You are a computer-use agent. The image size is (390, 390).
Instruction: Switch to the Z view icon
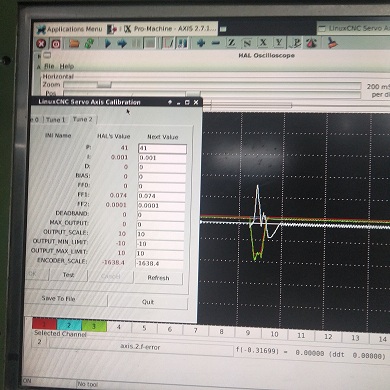231,43
